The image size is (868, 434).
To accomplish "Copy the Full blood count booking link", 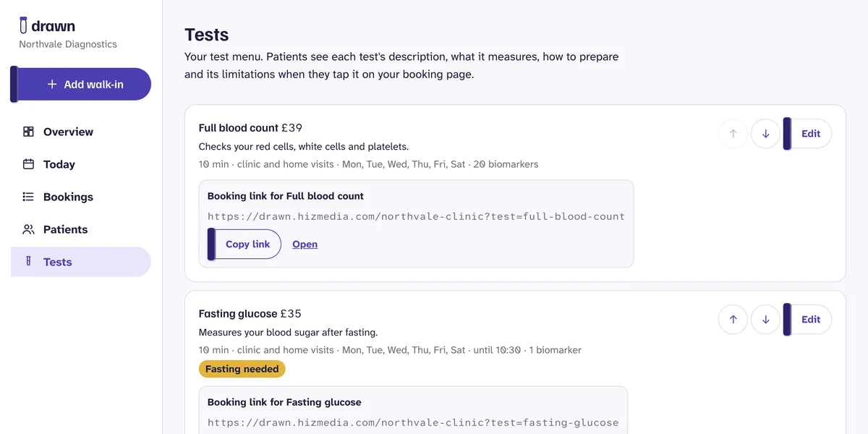I will click(x=244, y=244).
